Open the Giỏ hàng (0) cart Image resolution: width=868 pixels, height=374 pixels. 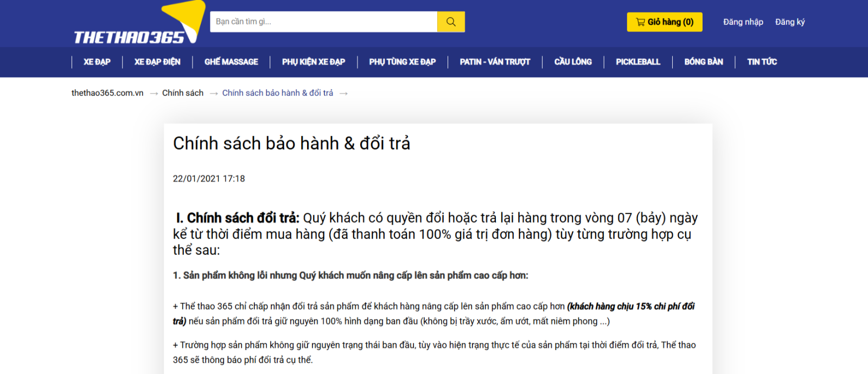(x=665, y=22)
